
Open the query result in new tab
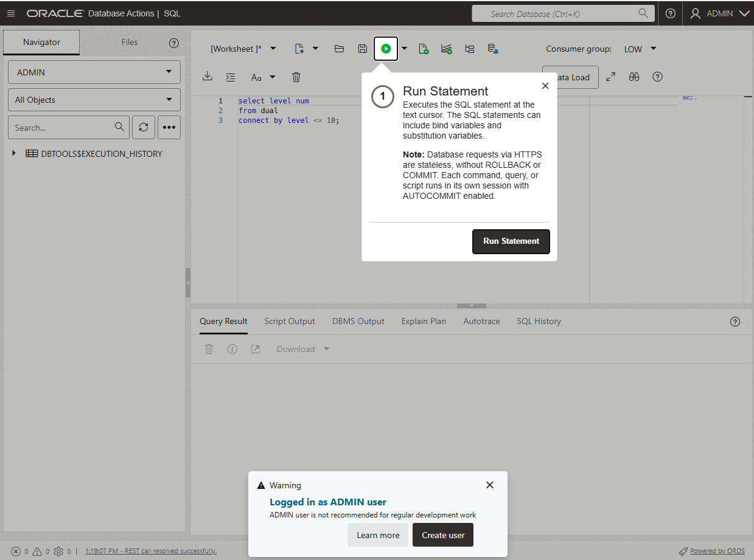(256, 349)
